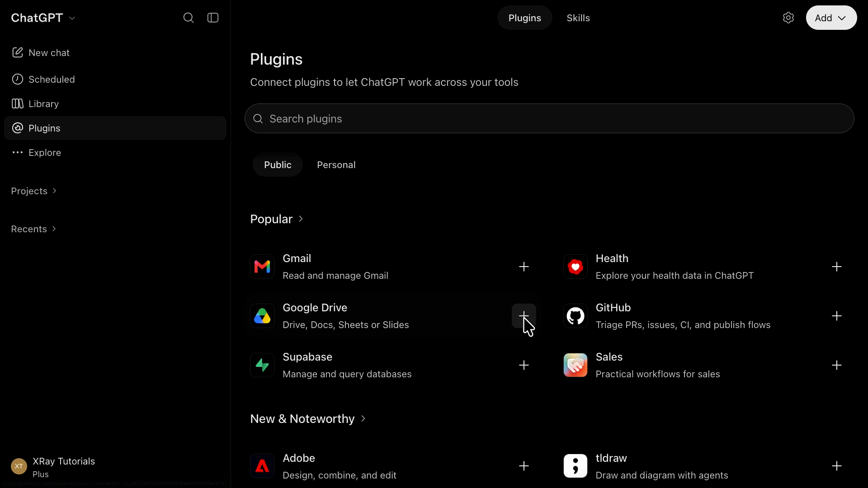Add the Adobe plugin with plus icon
This screenshot has height=488, width=868.
(x=524, y=466)
